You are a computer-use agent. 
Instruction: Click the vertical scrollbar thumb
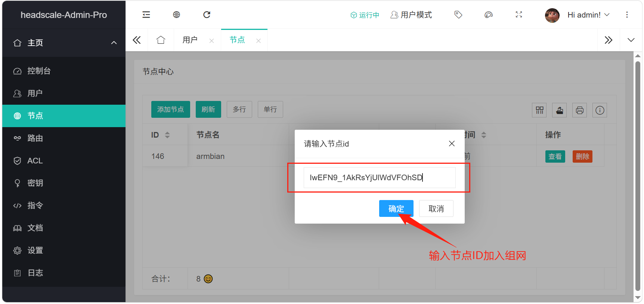click(638, 176)
